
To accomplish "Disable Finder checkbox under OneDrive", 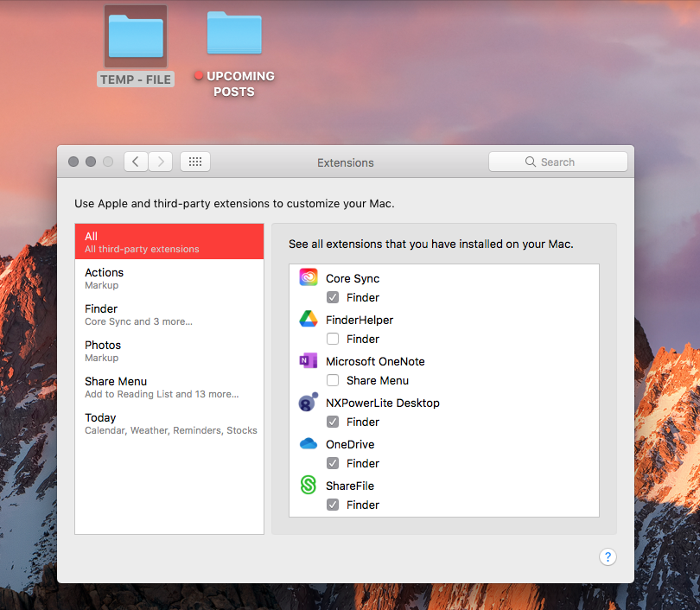I will click(x=333, y=463).
